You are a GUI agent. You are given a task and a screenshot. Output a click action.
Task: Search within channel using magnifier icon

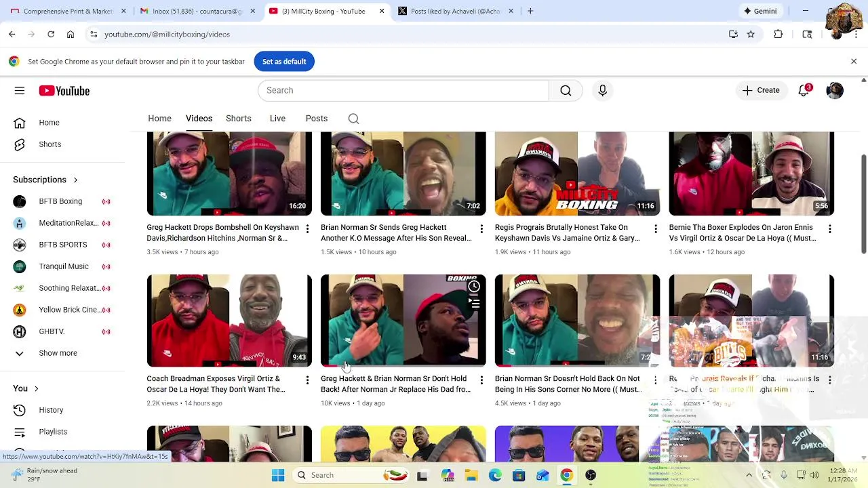[353, 119]
